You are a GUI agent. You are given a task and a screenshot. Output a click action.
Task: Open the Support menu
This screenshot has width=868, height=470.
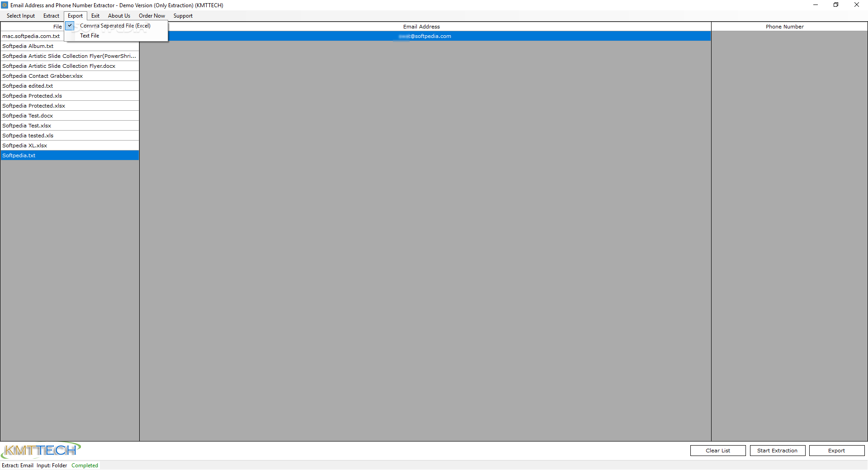(x=183, y=16)
